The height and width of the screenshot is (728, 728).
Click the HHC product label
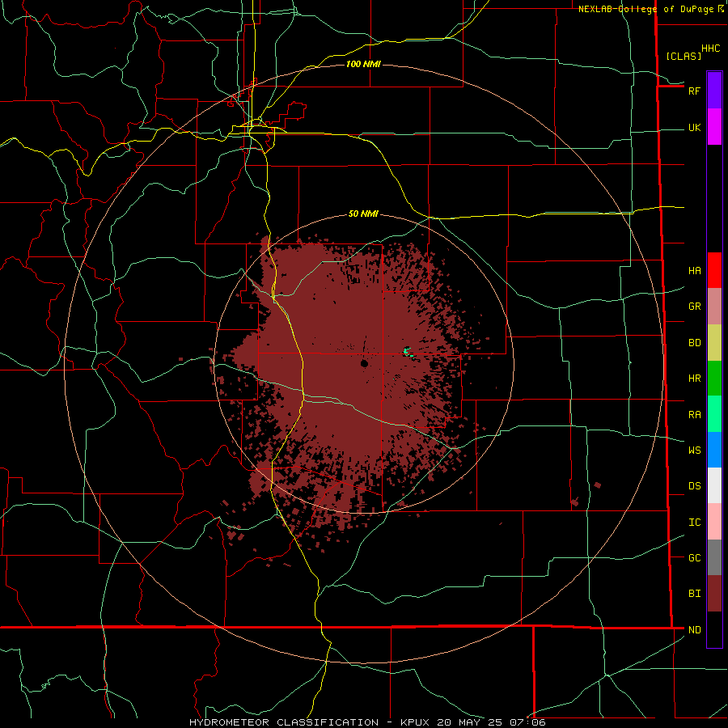[710, 49]
